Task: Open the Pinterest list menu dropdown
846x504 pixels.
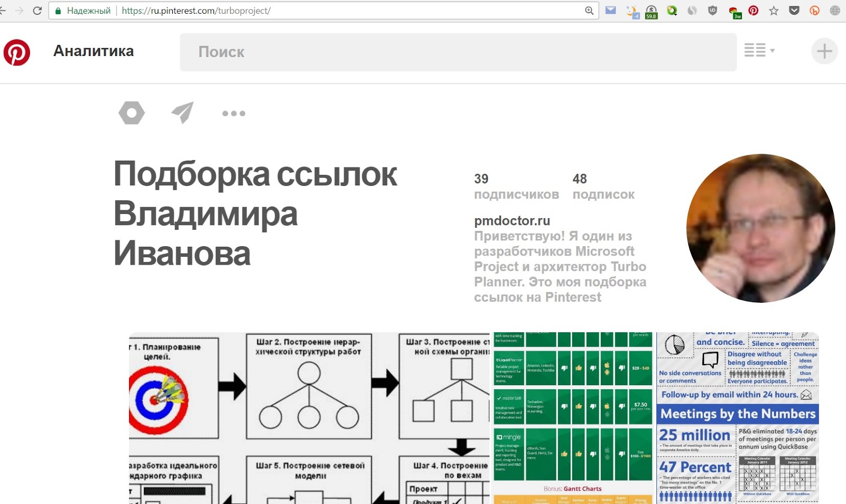Action: pos(759,51)
